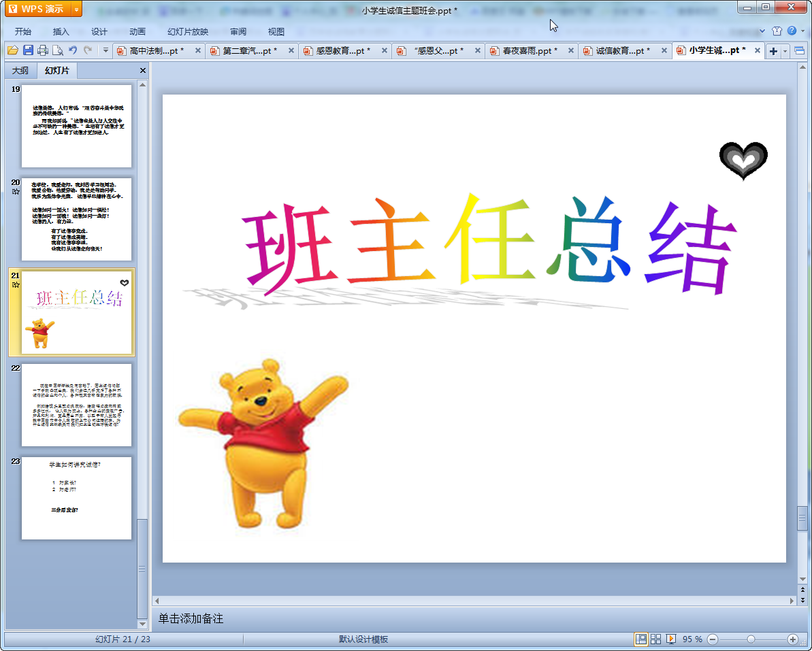Open a file with the folder icon
Image resolution: width=812 pixels, height=651 pixels.
(13, 50)
